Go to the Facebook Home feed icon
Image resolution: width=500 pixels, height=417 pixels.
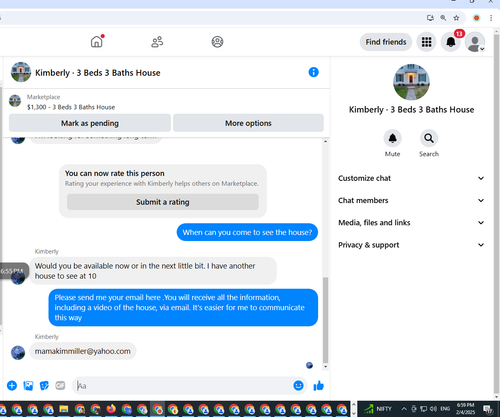coord(97,42)
